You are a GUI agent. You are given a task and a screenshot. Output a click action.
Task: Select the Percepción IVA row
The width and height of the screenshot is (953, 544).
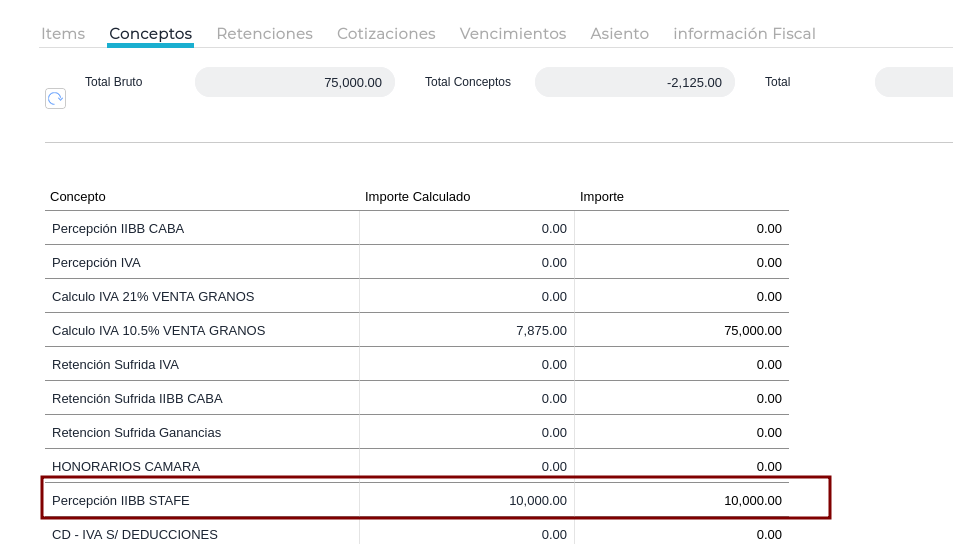coord(417,263)
